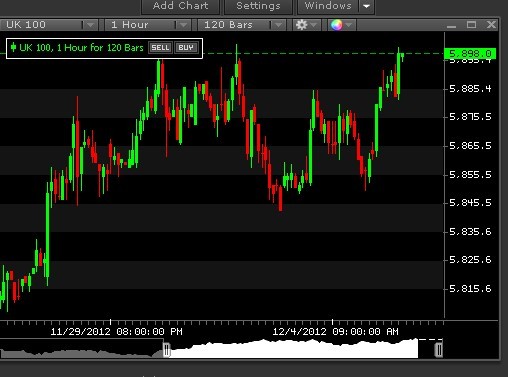Screen dimensions: 508x377
Task: Click the 5,898.0 current price label
Action: 470,53
